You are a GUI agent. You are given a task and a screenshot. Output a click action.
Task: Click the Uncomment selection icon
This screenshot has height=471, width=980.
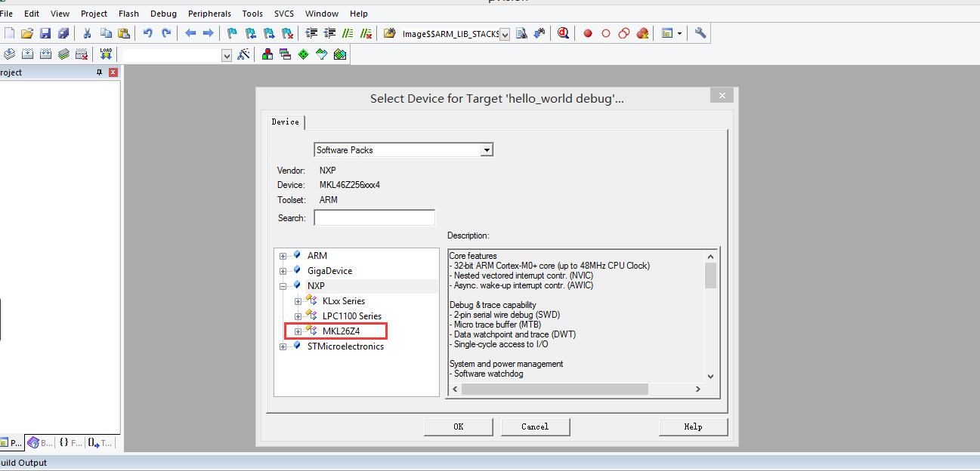coord(366,33)
